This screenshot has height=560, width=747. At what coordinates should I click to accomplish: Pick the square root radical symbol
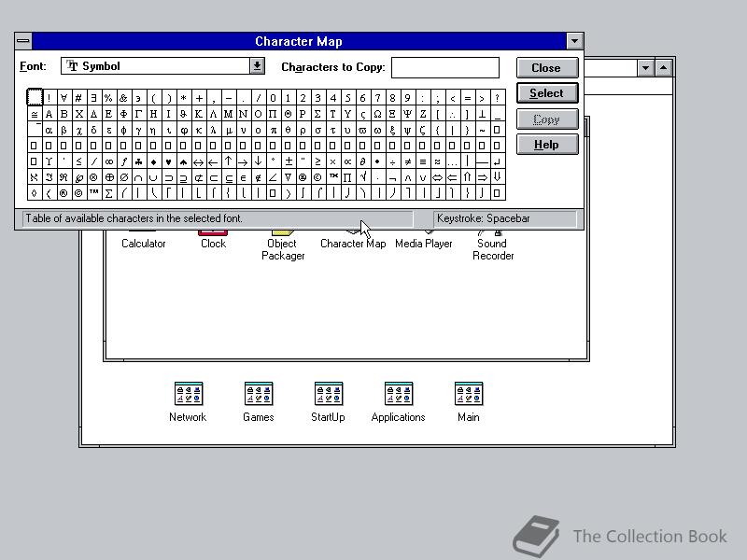pos(362,177)
